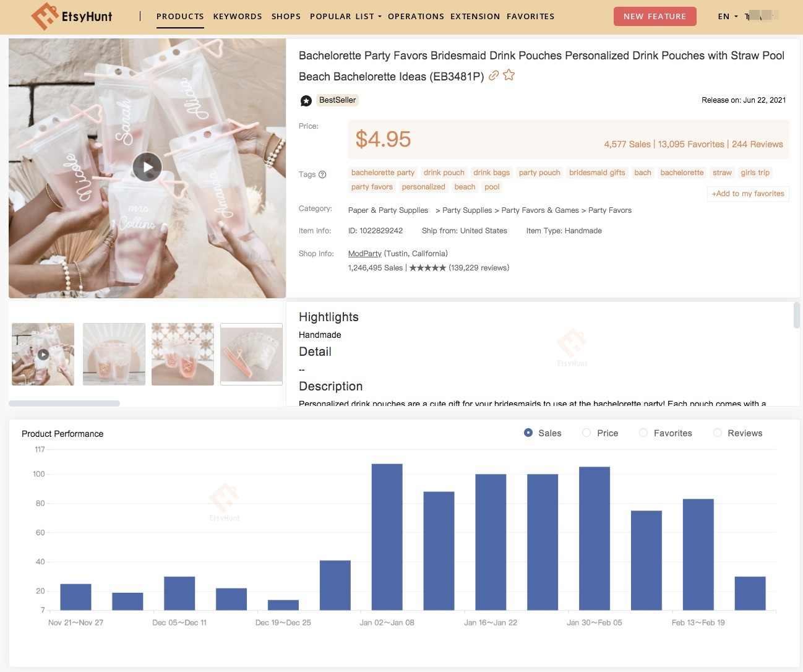
Task: Open the POPULAR LIST dropdown
Action: click(x=344, y=17)
